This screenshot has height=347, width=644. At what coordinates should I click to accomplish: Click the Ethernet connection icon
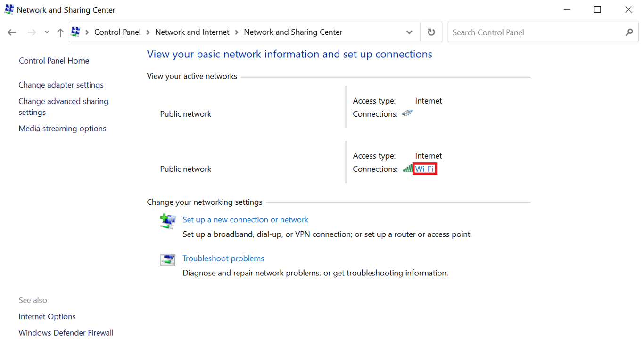pos(407,113)
